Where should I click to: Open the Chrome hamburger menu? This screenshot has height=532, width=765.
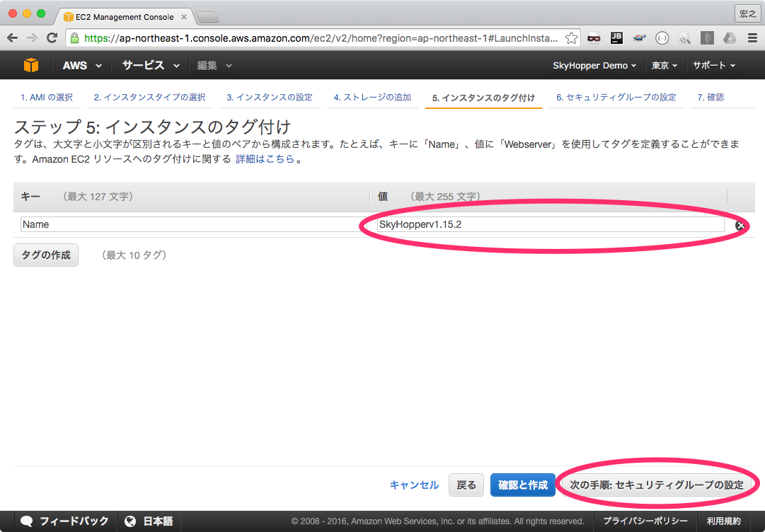[753, 38]
